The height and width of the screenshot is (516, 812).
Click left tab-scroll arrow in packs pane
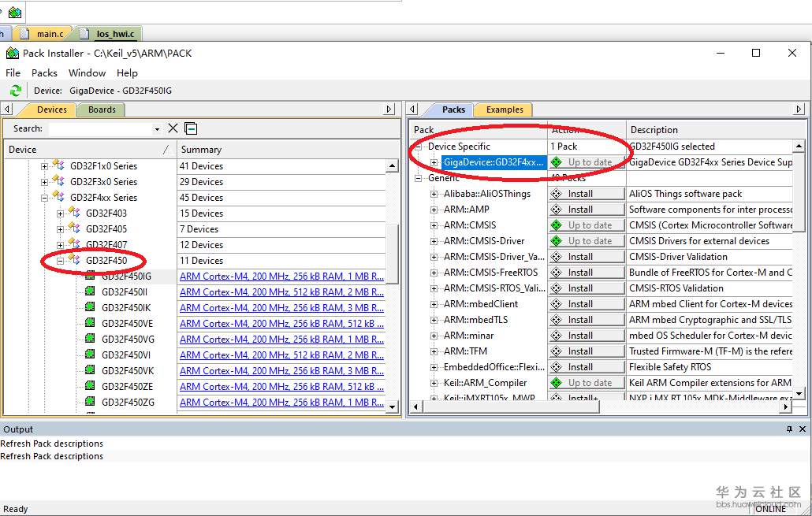413,110
